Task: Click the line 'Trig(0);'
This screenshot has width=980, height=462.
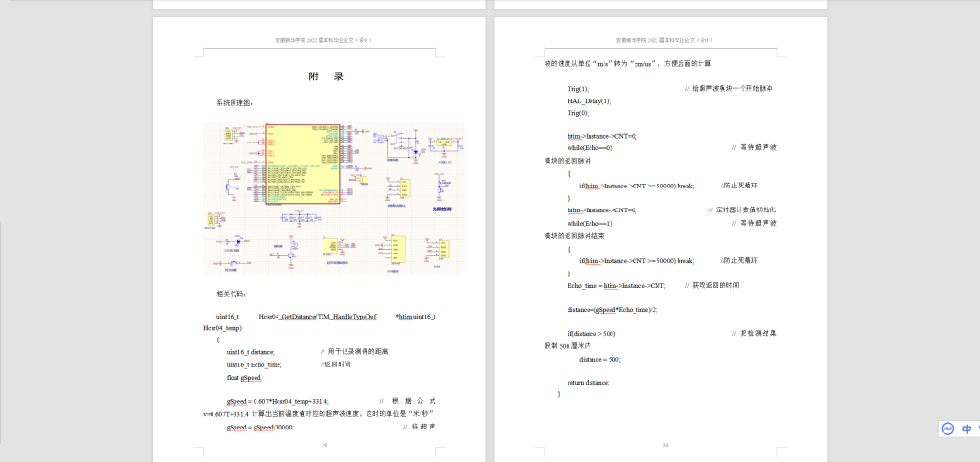Action: [x=578, y=113]
